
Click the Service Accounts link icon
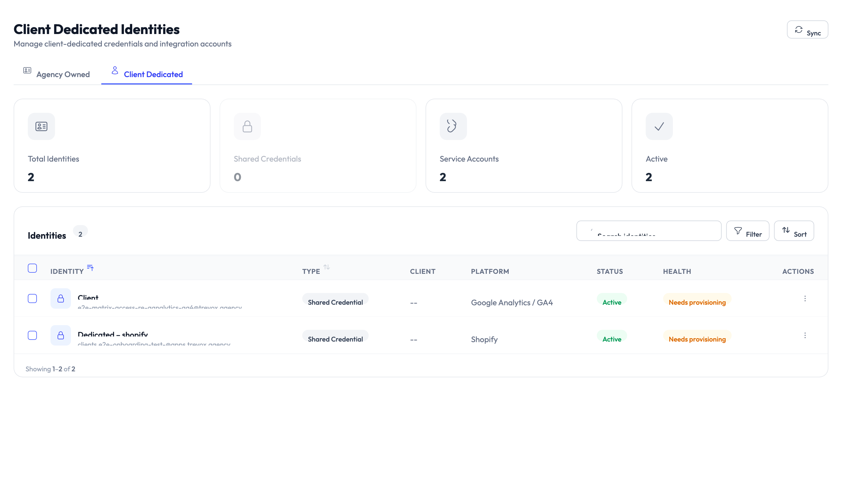453,126
